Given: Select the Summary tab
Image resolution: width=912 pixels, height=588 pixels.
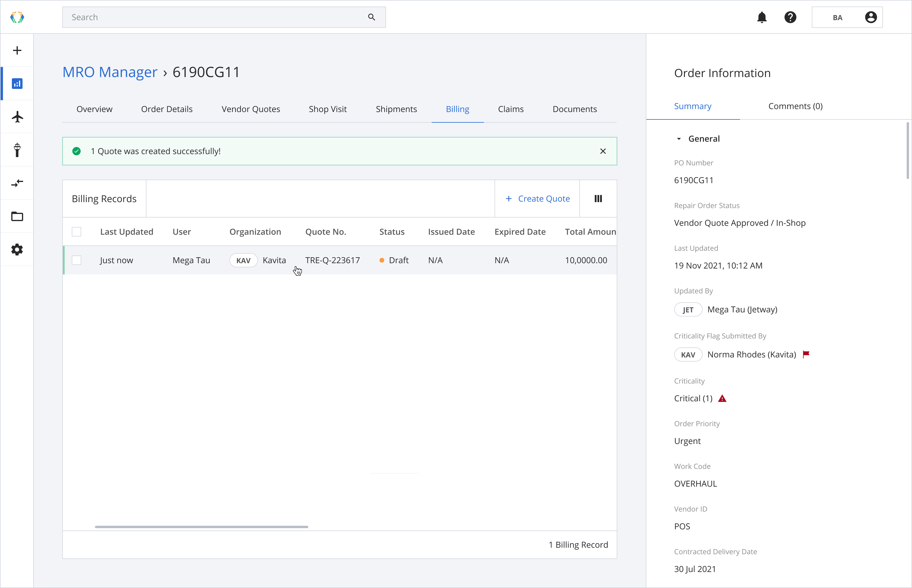Looking at the screenshot, I should 692,106.
